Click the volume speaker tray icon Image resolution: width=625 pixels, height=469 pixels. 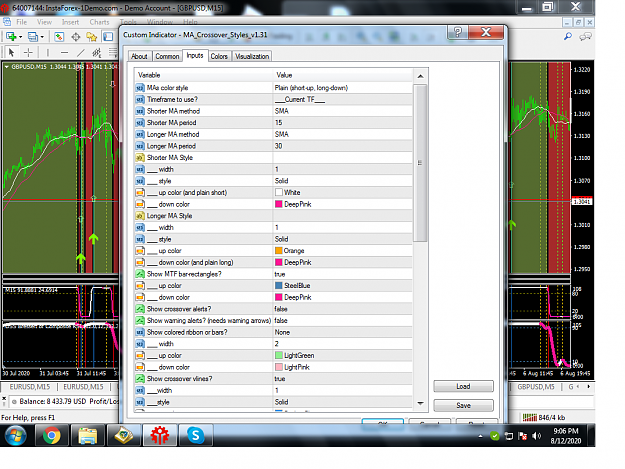tap(537, 436)
